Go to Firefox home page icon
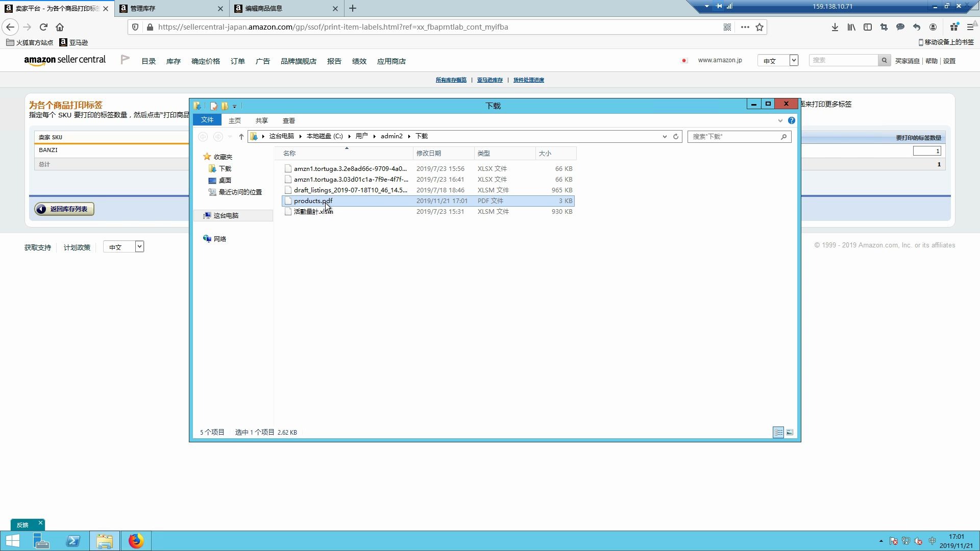 click(60, 27)
